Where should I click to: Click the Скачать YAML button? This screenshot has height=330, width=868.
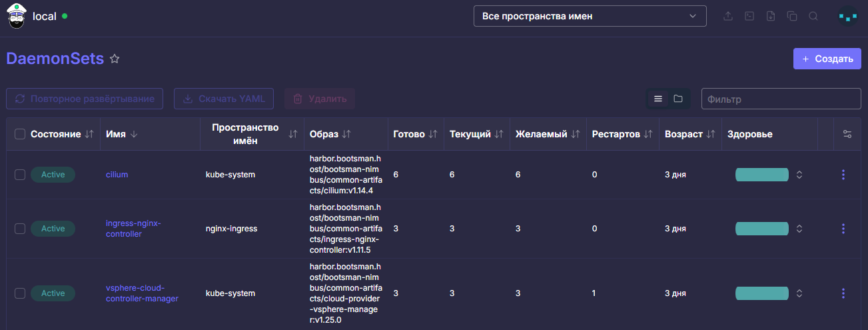pos(224,99)
